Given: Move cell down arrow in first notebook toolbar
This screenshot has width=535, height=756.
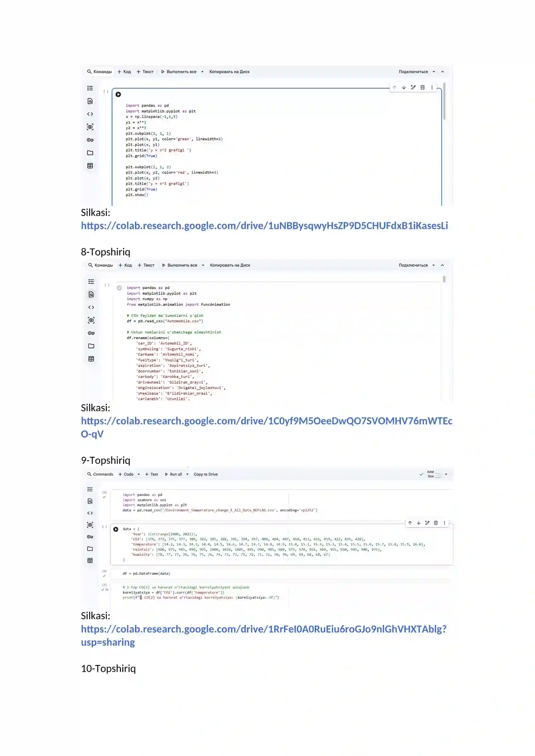Looking at the screenshot, I should coord(404,88).
